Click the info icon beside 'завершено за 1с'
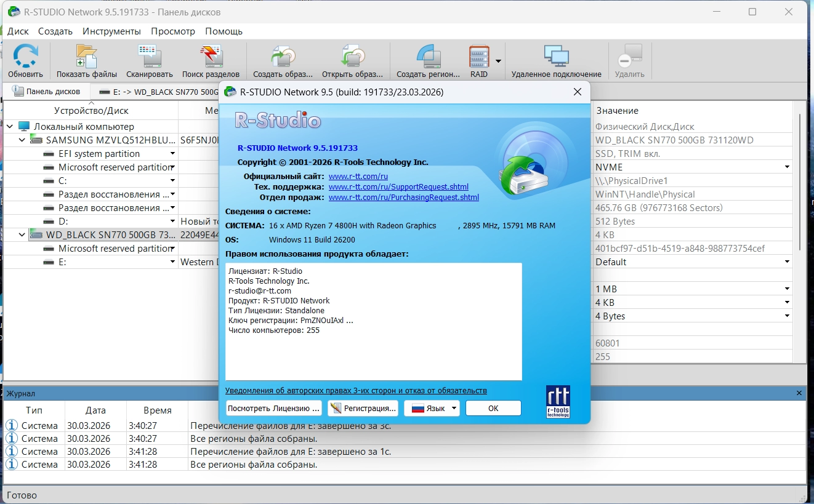Viewport: 814px width, 504px height. 12,451
